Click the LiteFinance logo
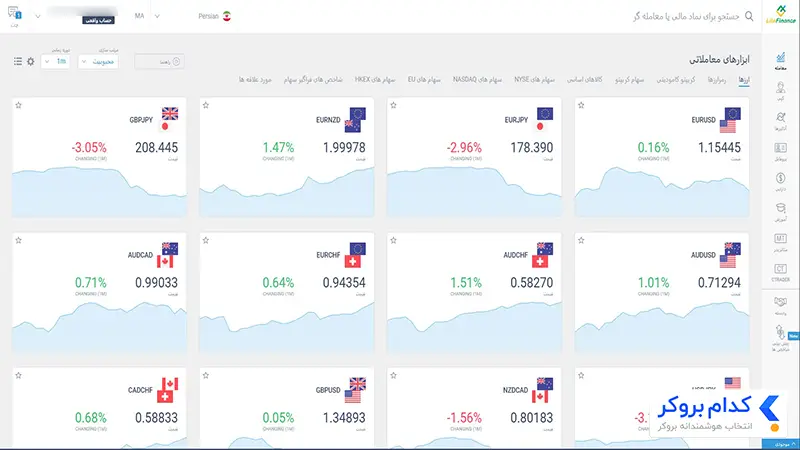Screen dimensions: 800x450 (x=781, y=15)
